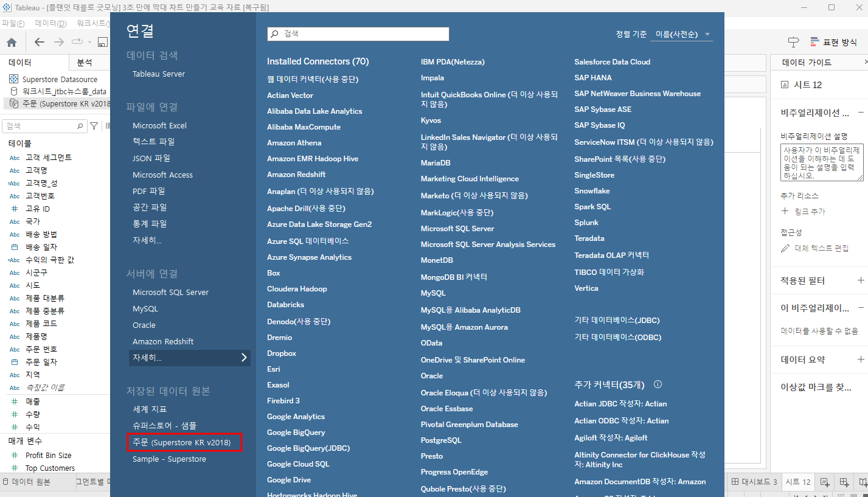The image size is (868, 497).
Task: Click new worksheet icon at bottom
Action: [x=825, y=482]
